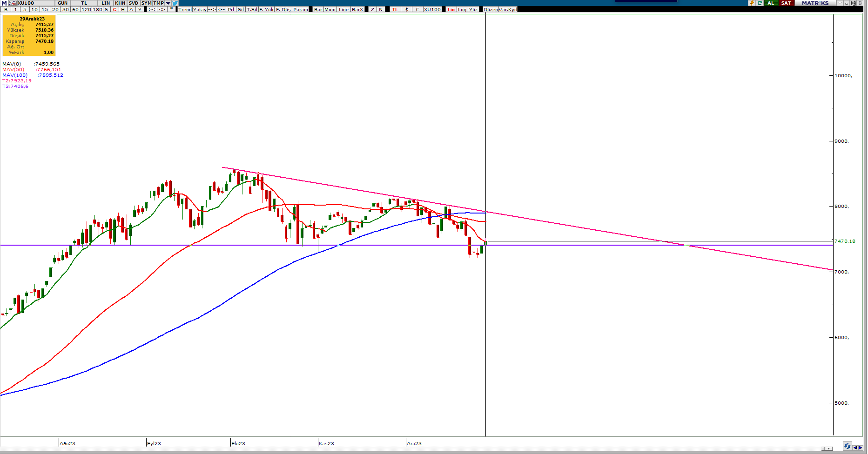
Task: Click the forward arrow --> tool
Action: click(212, 9)
